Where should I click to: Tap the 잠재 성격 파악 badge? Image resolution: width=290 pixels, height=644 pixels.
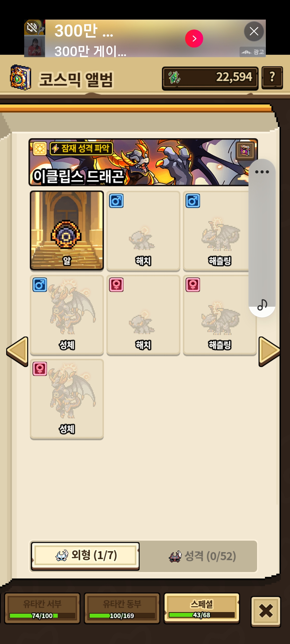pos(81,148)
